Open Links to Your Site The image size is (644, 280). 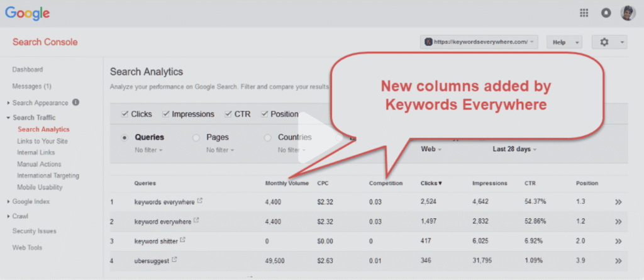(x=42, y=141)
